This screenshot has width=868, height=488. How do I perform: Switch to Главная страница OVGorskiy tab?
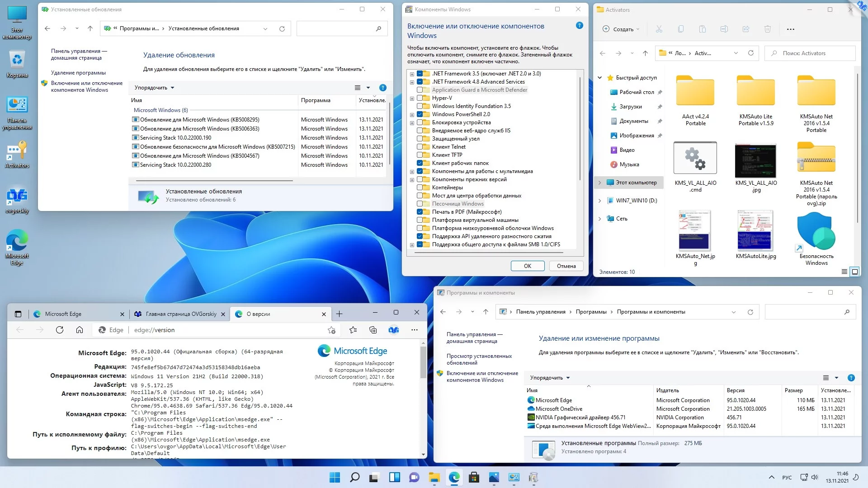click(181, 314)
